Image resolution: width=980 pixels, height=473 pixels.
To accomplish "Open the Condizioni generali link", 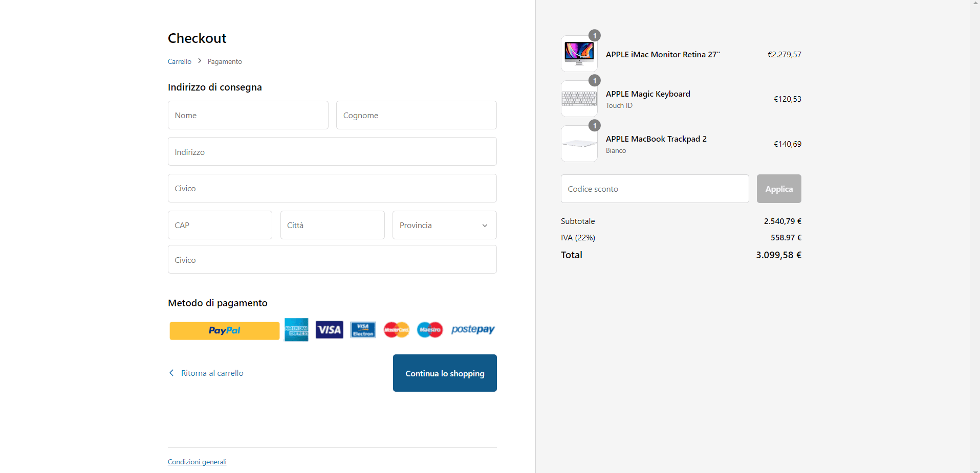I will click(x=197, y=462).
